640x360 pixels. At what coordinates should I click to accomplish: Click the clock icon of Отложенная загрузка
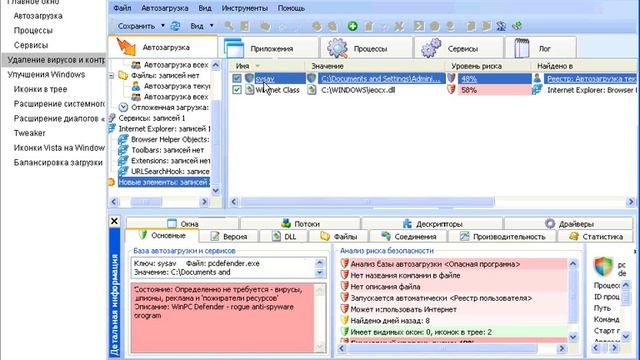coord(123,107)
